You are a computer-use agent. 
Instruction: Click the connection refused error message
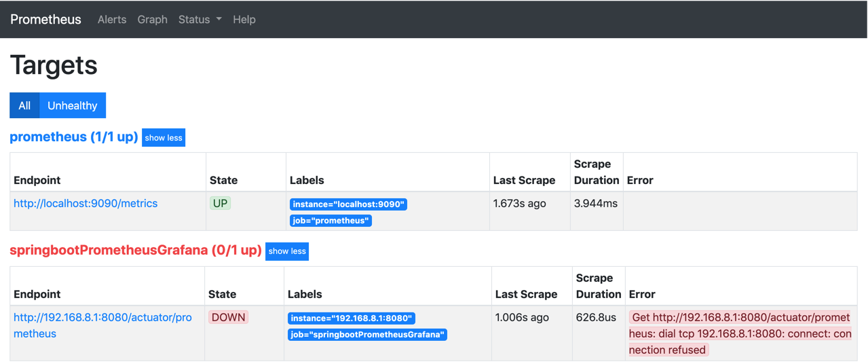[740, 333]
